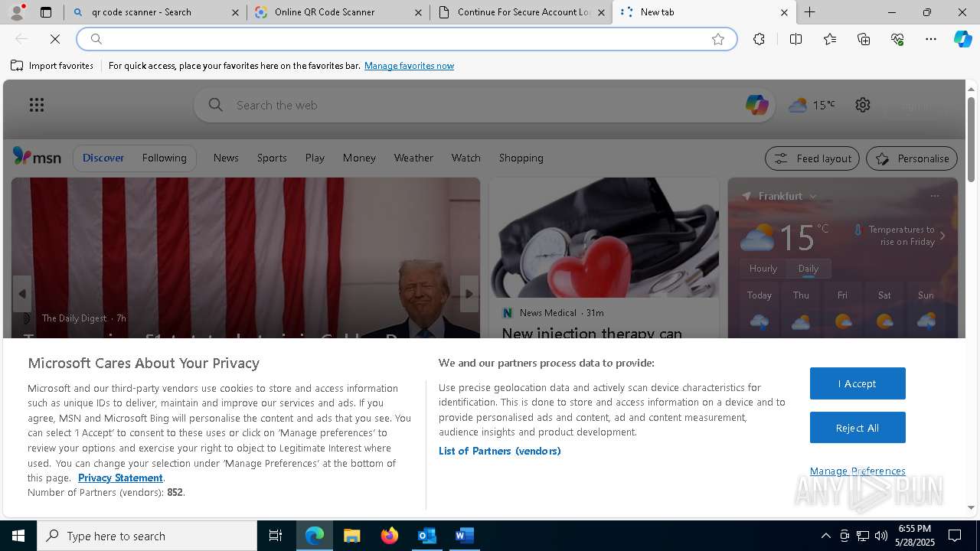Screen dimensions: 980x551
Task: Open Collections icon
Action: click(864, 39)
